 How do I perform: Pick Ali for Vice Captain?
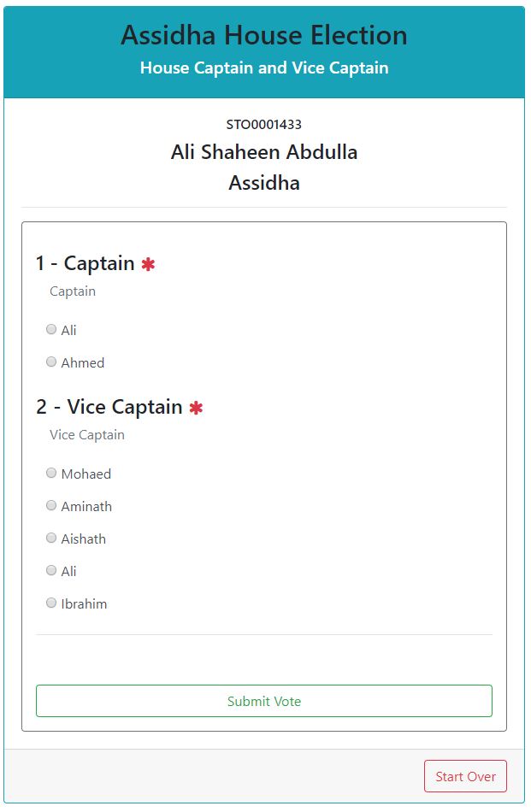click(51, 571)
